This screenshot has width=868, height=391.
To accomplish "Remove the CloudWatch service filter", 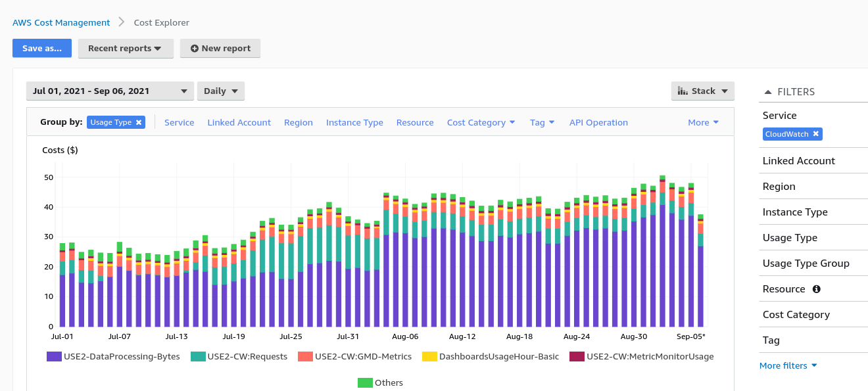I will click(815, 134).
